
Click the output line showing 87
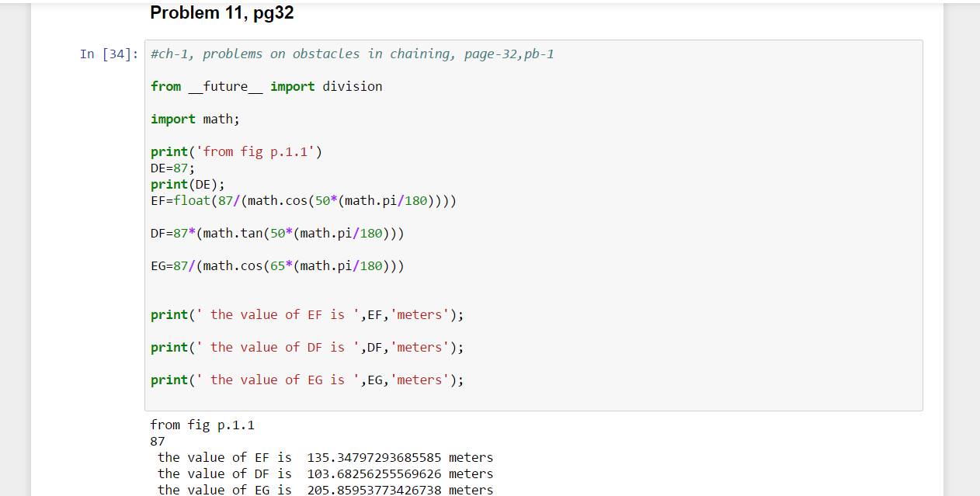click(x=158, y=442)
